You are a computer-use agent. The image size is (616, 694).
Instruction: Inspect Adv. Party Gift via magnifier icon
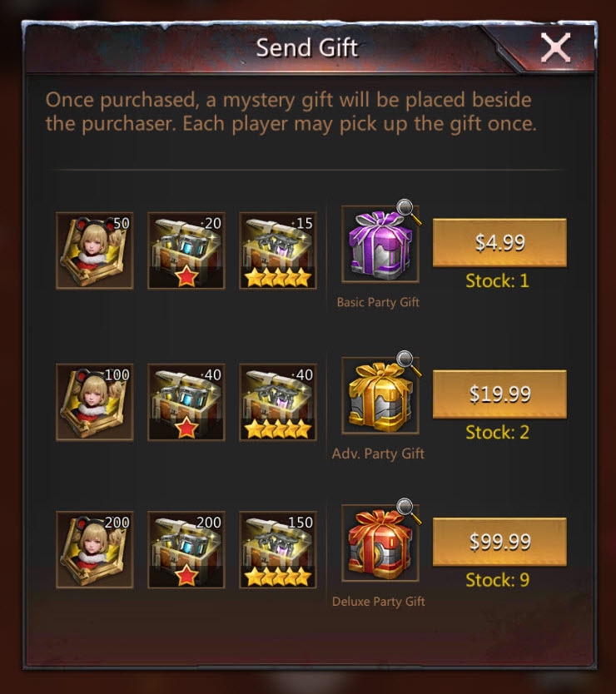[x=407, y=362]
